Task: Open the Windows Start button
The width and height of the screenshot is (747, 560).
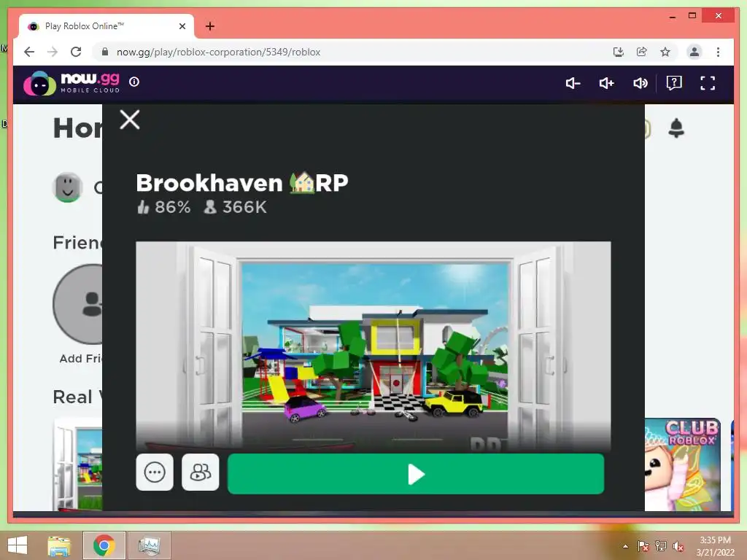Action: click(18, 545)
